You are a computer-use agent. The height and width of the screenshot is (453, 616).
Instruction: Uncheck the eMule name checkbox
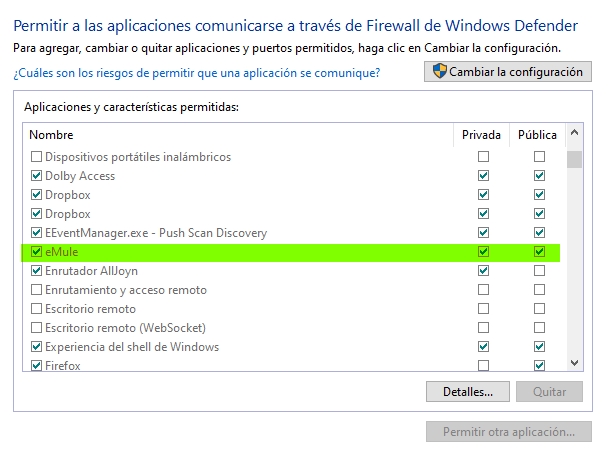pos(36,251)
